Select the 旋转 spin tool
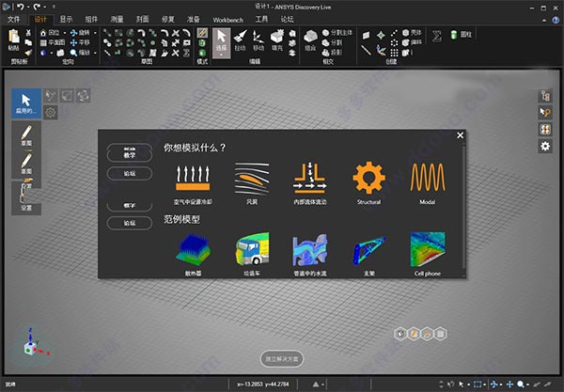The width and height of the screenshot is (564, 392). tap(80, 33)
